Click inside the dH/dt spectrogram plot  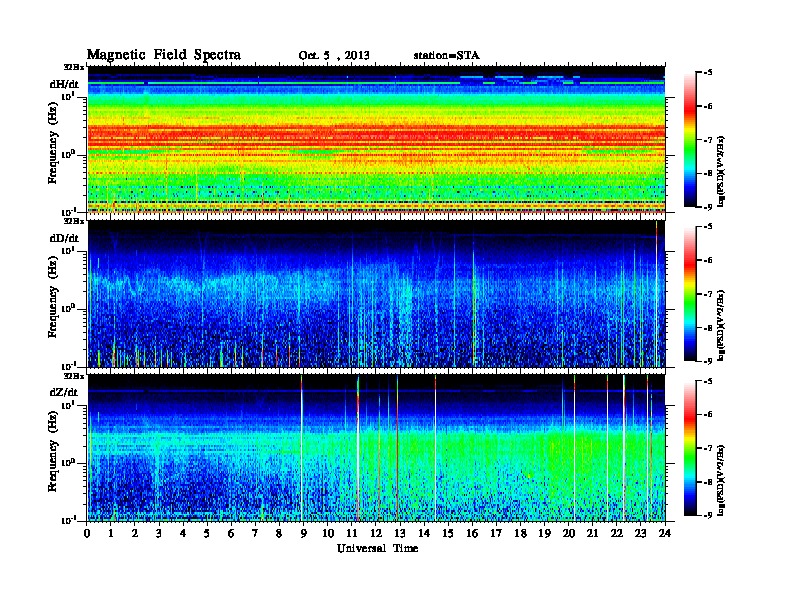coord(376,139)
